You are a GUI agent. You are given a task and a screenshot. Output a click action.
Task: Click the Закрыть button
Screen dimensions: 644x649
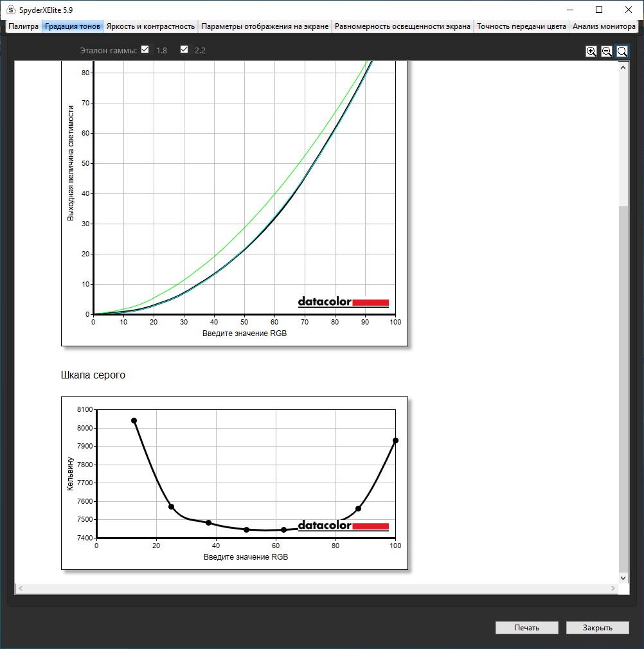click(x=598, y=628)
